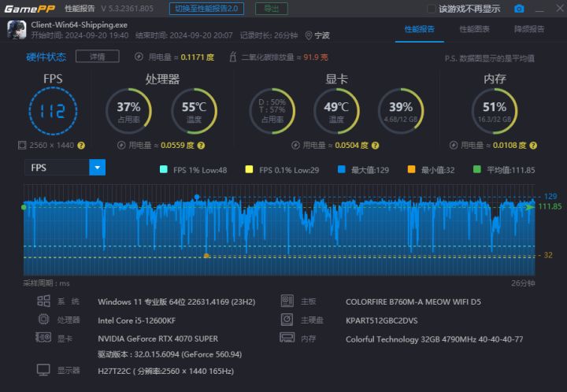Click the cyan FPS 1% Low legend swatch
Screen dimensions: 567x392
pyautogui.click(x=164, y=169)
